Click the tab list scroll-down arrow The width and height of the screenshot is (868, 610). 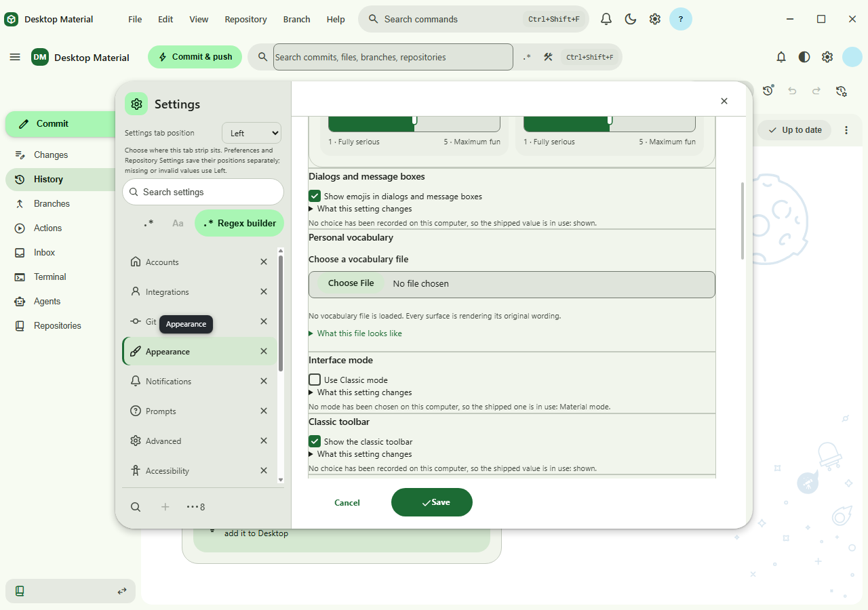pyautogui.click(x=281, y=480)
